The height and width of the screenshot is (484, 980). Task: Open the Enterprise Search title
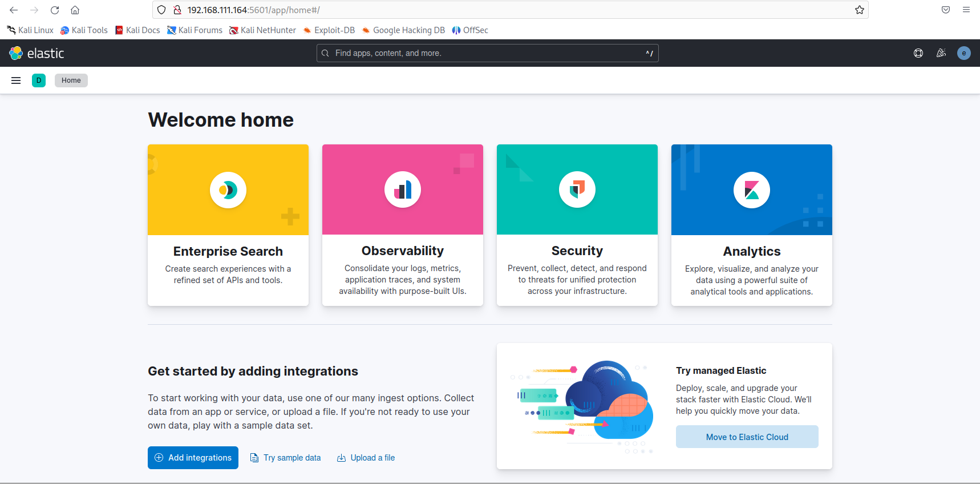coord(228,251)
